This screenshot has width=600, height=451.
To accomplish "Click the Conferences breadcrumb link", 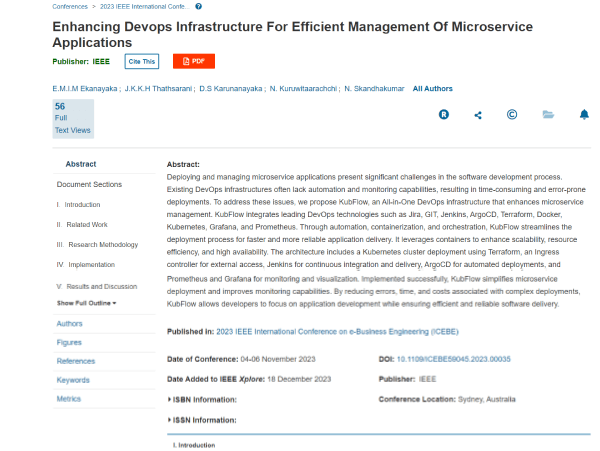I will 69,6.
